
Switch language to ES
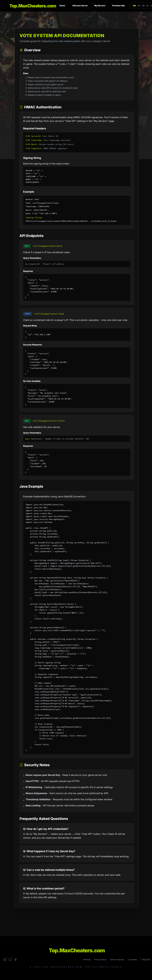tap(139, 6)
